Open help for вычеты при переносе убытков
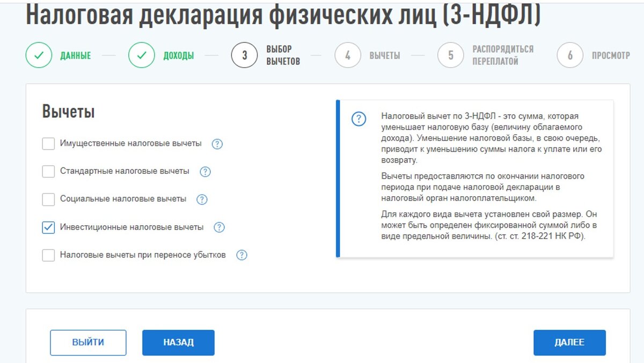 (x=242, y=255)
